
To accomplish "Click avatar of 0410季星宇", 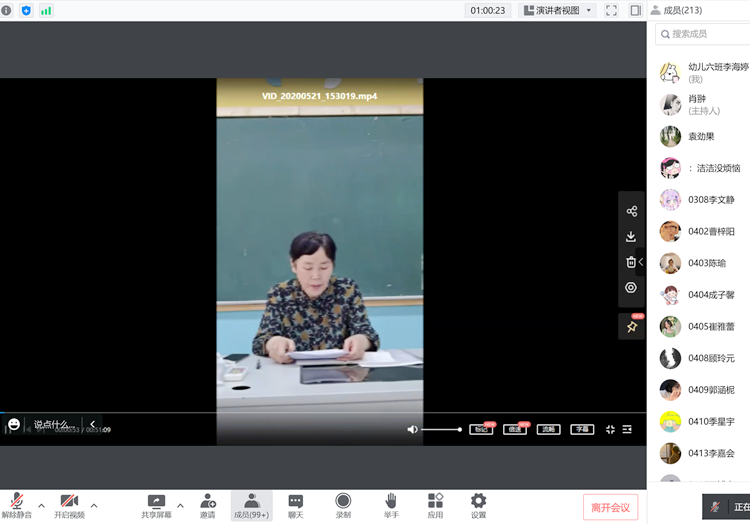I will coord(670,422).
